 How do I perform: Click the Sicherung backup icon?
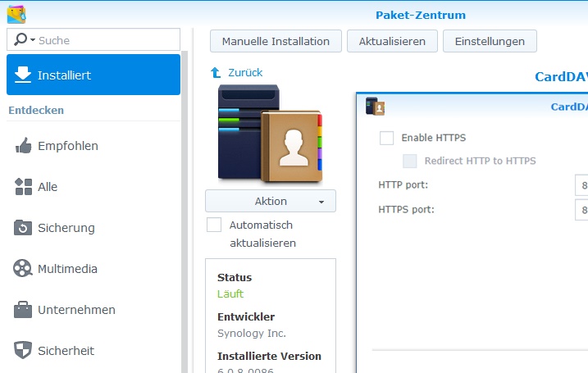coord(23,228)
